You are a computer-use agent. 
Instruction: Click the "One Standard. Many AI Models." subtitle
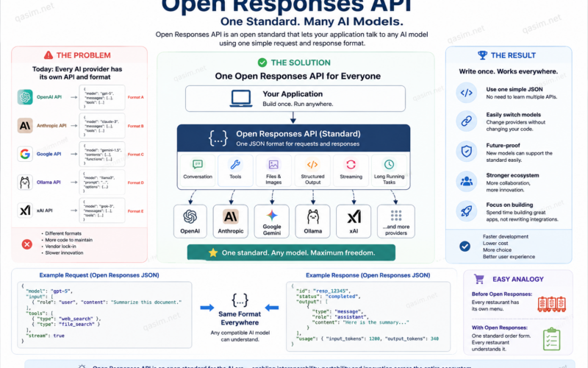312,21
